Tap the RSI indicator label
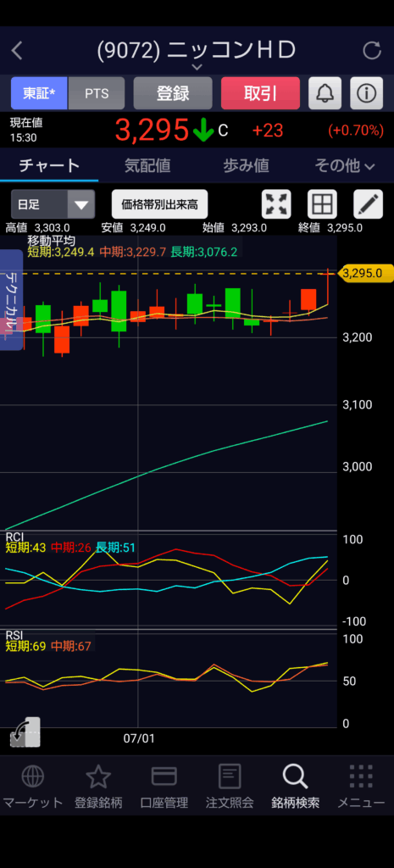The width and height of the screenshot is (394, 868). (14, 634)
